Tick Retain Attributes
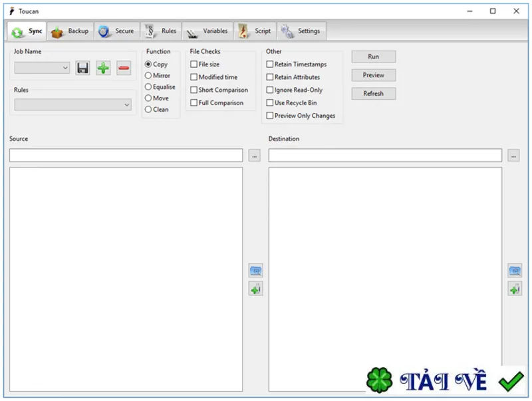The width and height of the screenshot is (532, 401). 293,77
